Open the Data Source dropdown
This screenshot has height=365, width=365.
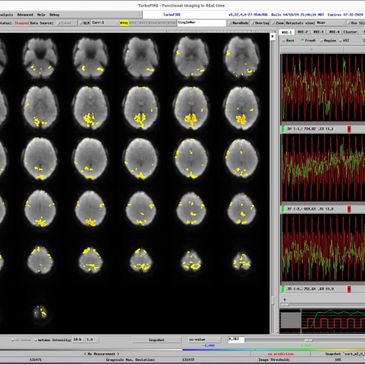pyautogui.click(x=66, y=23)
